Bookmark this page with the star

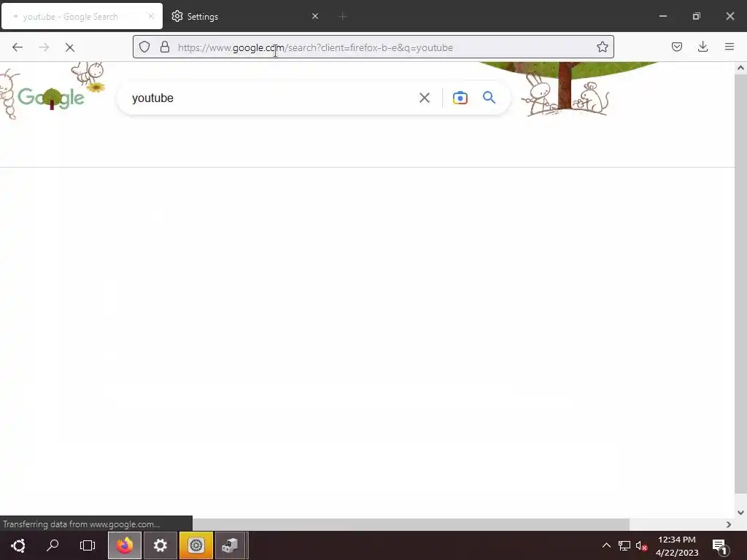602,47
